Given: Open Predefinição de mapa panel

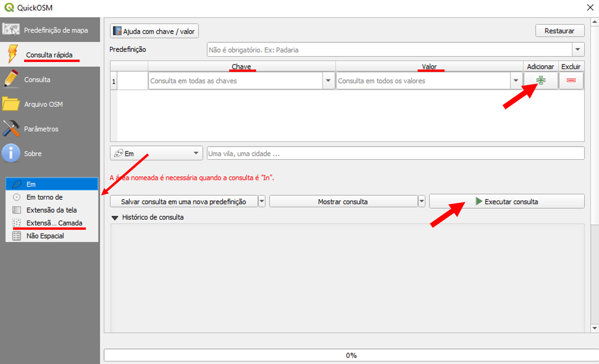Looking at the screenshot, I should pos(50,30).
